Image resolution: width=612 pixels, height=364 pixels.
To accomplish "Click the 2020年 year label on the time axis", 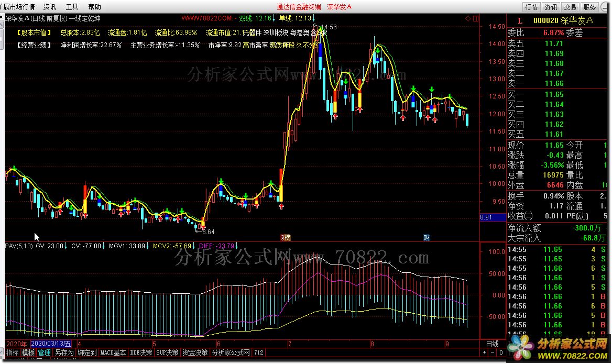I will [17, 344].
